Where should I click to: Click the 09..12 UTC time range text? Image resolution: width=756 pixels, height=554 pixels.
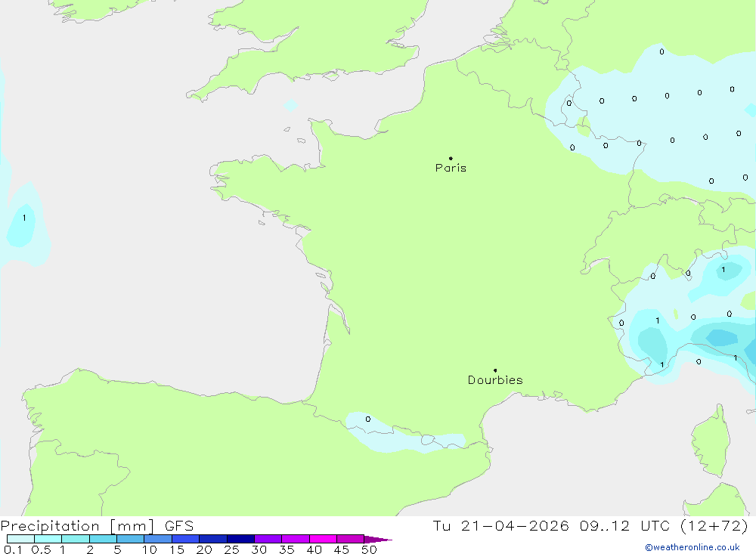625,525
